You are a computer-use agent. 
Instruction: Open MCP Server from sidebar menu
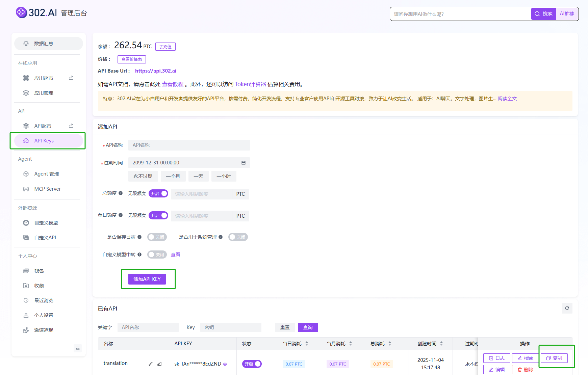(47, 189)
